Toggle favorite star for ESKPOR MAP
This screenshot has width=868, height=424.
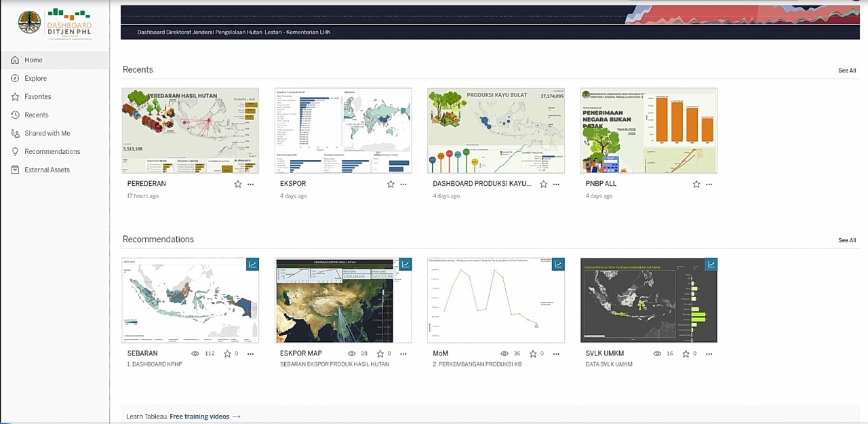tap(380, 353)
